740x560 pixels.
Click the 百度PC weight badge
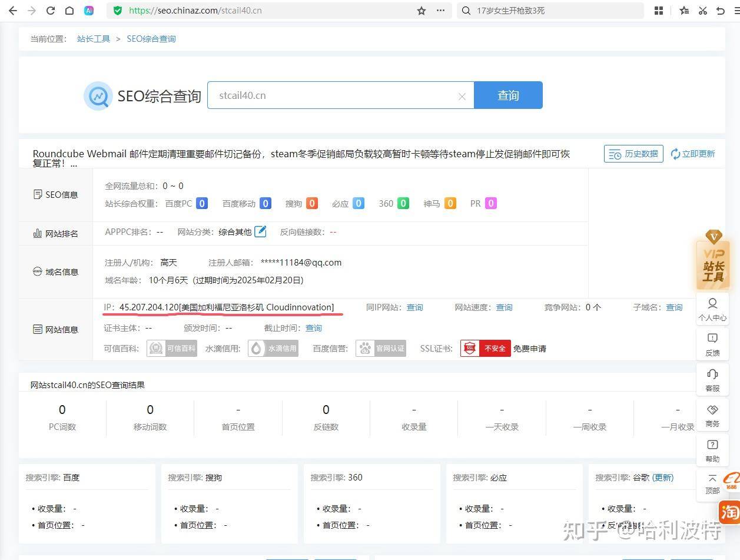[x=202, y=204]
